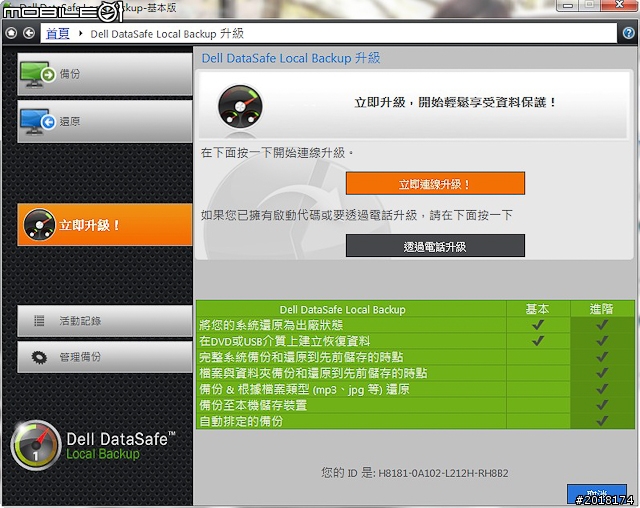Select row 完整系統備份和還原到先前儲存的時點
Viewport: 640px width, 508px height.
pos(416,357)
